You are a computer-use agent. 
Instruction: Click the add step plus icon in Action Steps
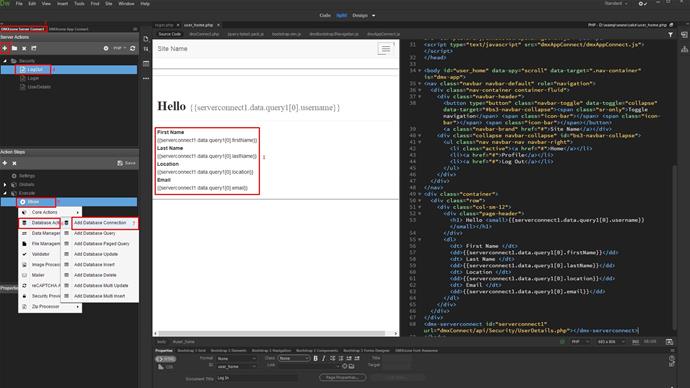pyautogui.click(x=5, y=163)
